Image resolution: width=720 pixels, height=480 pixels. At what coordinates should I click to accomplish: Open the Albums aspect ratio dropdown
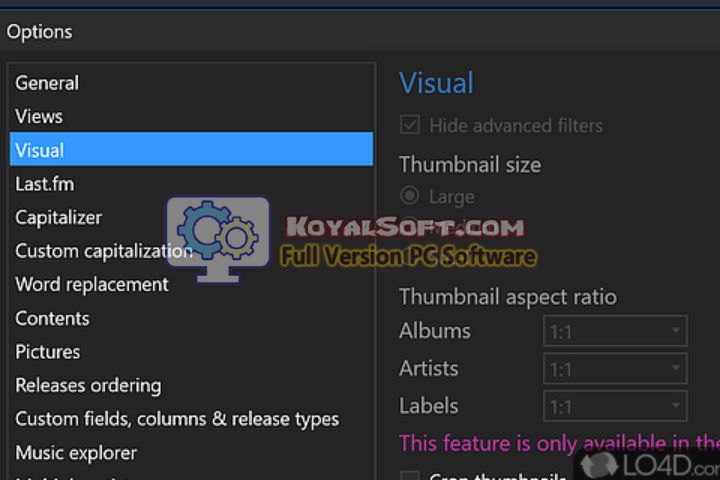point(615,331)
